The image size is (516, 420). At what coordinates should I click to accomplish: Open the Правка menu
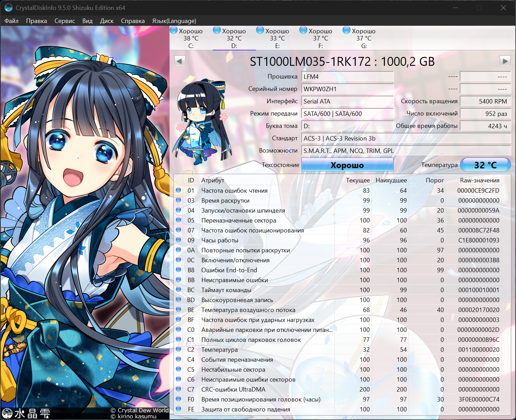(x=36, y=21)
